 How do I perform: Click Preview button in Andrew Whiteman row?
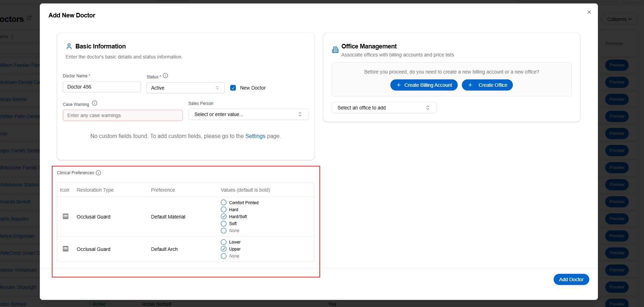click(617, 270)
